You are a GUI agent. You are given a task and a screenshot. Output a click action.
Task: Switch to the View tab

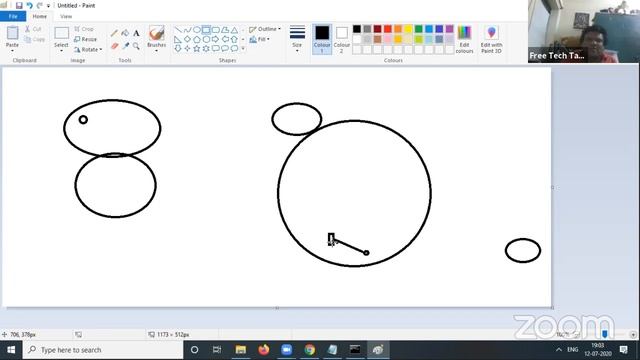point(66,16)
